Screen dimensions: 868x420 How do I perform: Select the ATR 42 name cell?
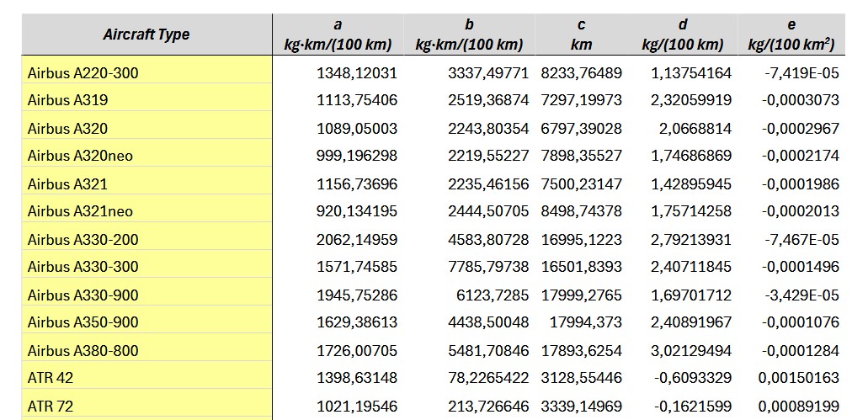146,378
